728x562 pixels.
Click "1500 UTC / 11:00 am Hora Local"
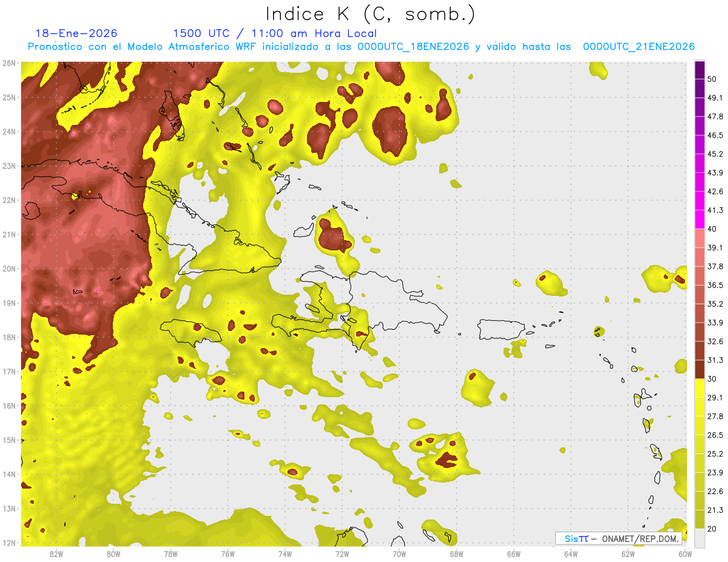click(x=275, y=34)
